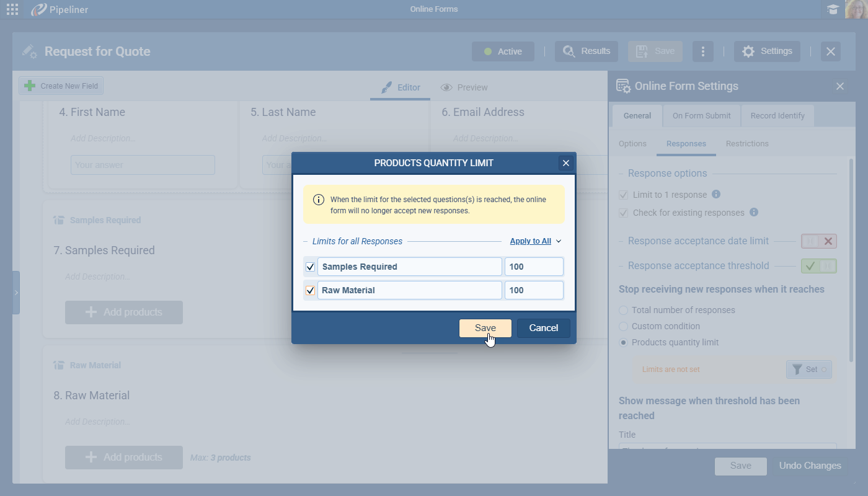Open the app launcher grid icon

click(x=12, y=9)
